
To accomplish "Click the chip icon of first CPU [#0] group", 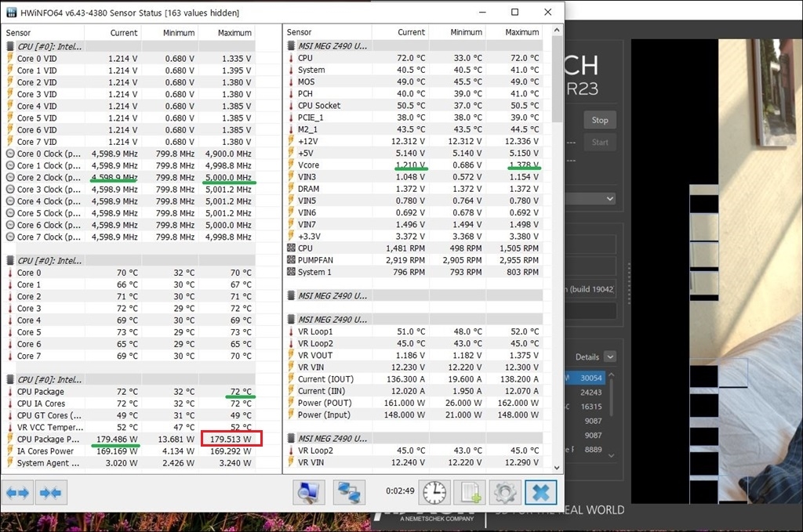I will (9, 46).
